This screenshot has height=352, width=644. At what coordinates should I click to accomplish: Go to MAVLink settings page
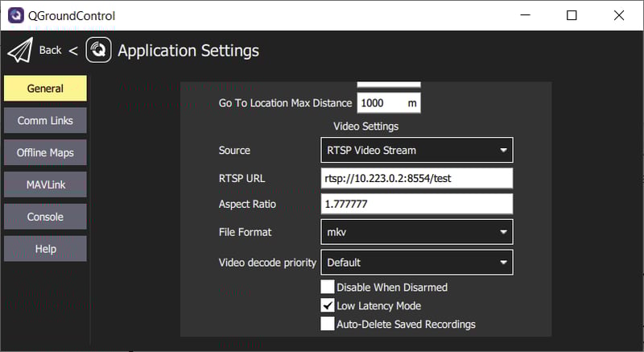coord(45,185)
